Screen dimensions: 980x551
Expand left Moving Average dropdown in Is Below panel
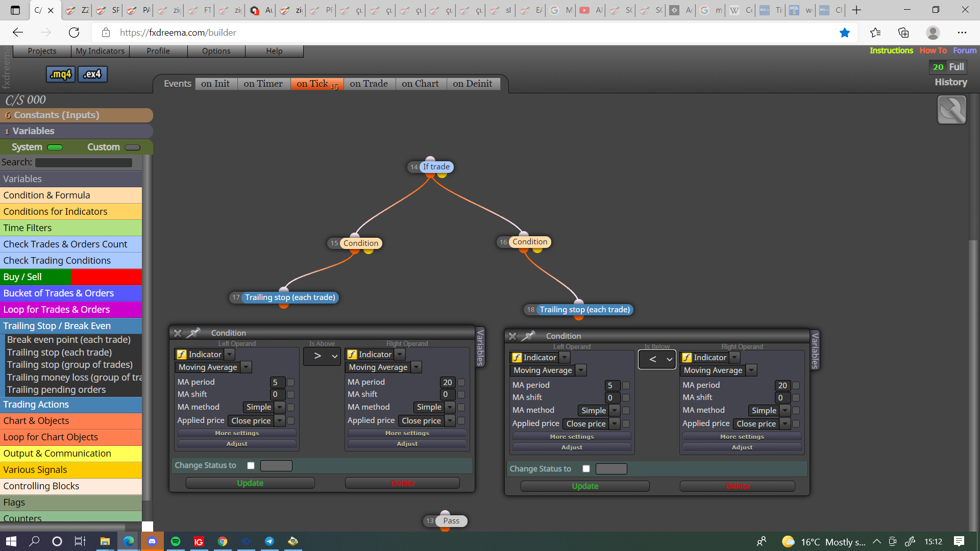581,370
